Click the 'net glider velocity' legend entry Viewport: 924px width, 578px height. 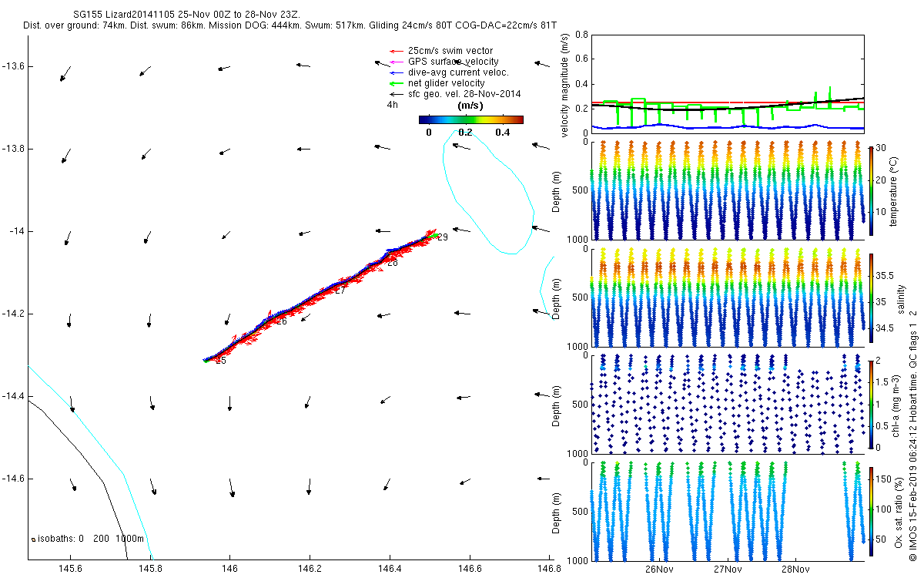[447, 83]
